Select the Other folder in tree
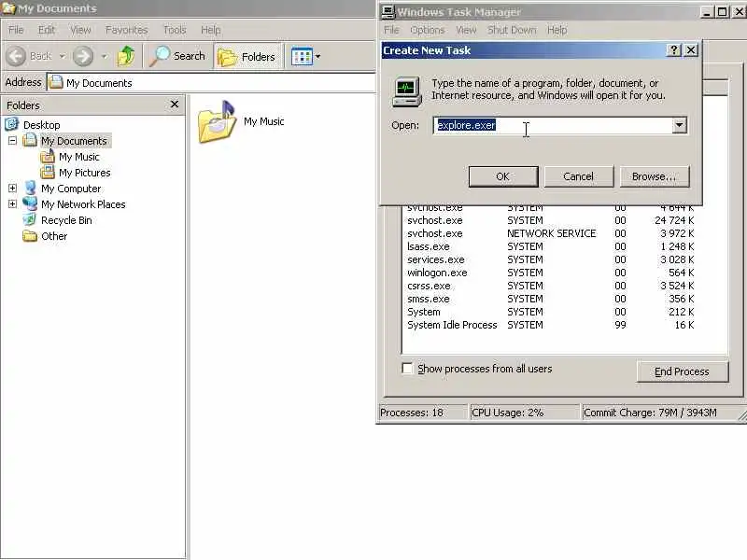 [54, 236]
